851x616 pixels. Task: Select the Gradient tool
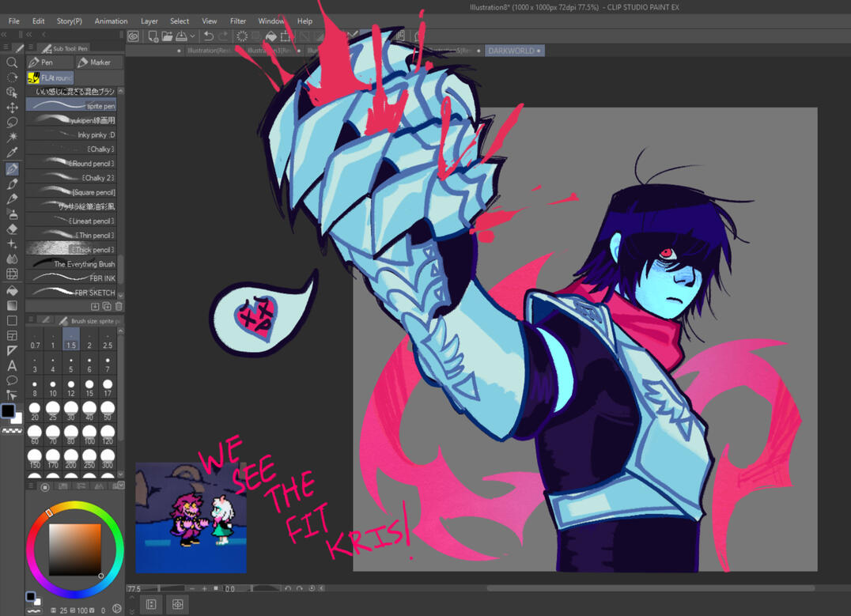click(x=11, y=305)
